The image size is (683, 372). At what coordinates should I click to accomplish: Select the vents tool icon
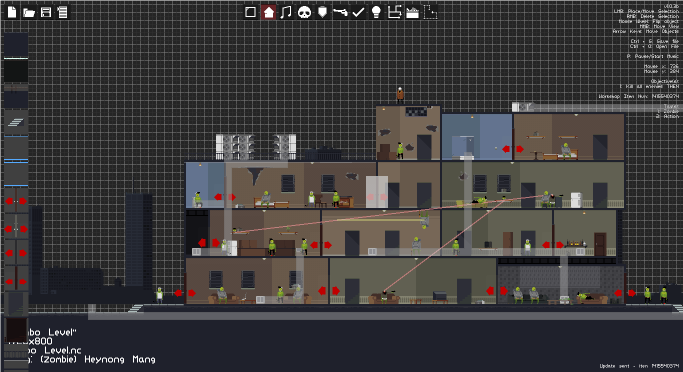coord(394,12)
